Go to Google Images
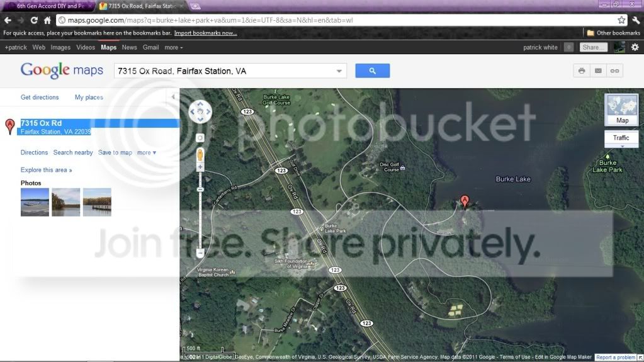 [x=60, y=47]
